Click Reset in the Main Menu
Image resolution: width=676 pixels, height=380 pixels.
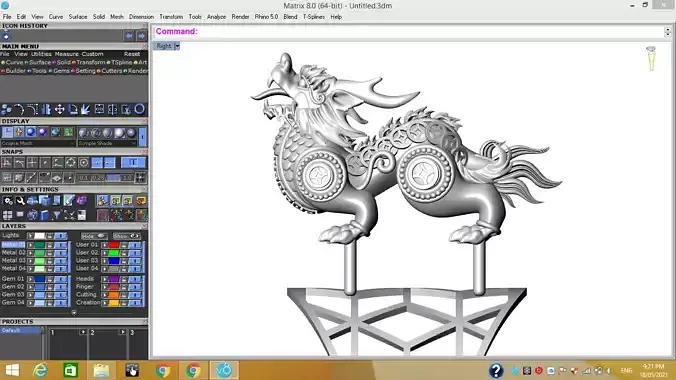pos(132,54)
